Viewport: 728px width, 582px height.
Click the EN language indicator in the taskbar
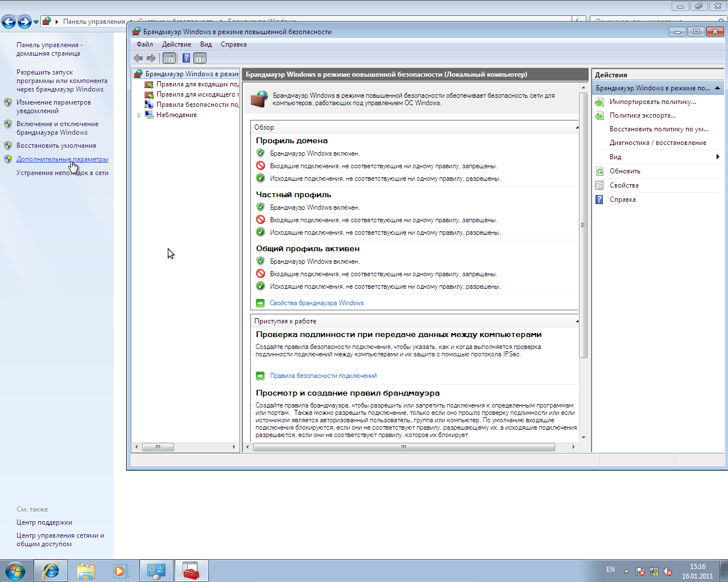pyautogui.click(x=610, y=569)
